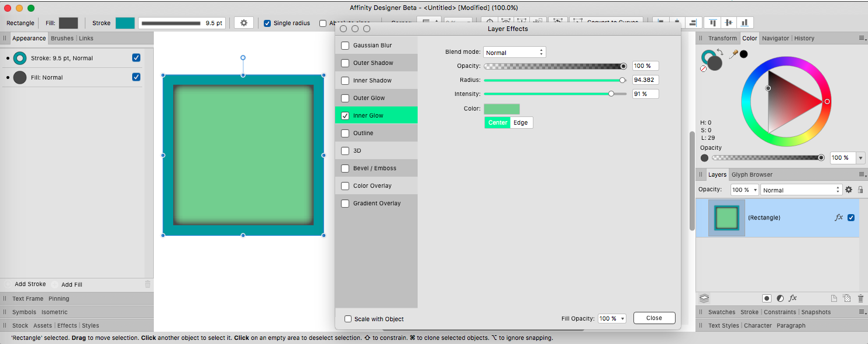868x344 pixels.
Task: Open blend mode dropdown in Layers panel
Action: pos(801,189)
